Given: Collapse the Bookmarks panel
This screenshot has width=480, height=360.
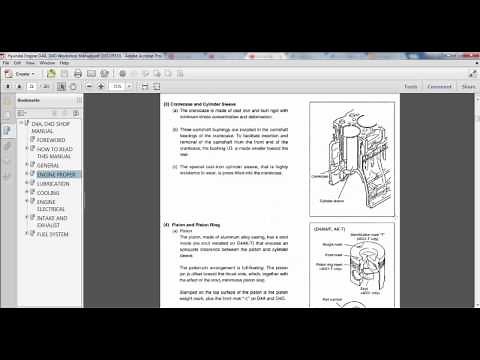Looking at the screenshot, I should coord(79,100).
